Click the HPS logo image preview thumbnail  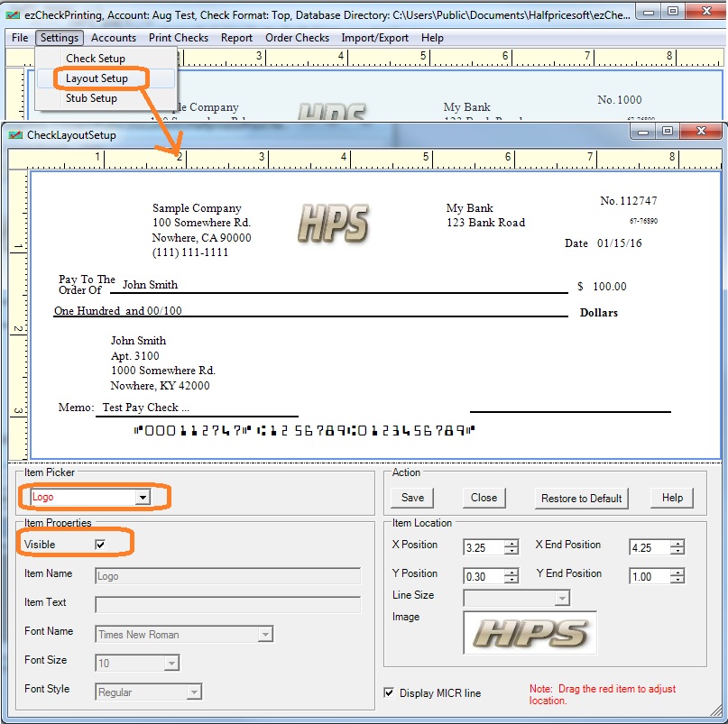[x=530, y=632]
